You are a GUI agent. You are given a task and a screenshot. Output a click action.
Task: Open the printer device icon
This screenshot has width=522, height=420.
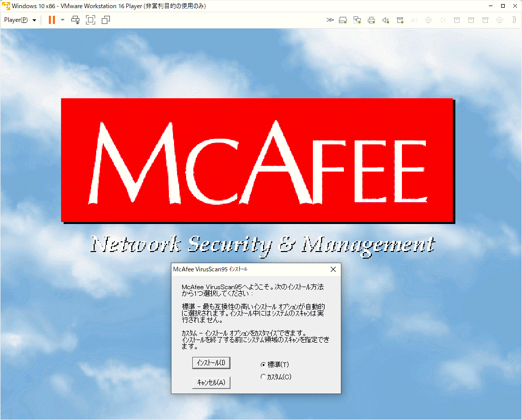(x=371, y=20)
